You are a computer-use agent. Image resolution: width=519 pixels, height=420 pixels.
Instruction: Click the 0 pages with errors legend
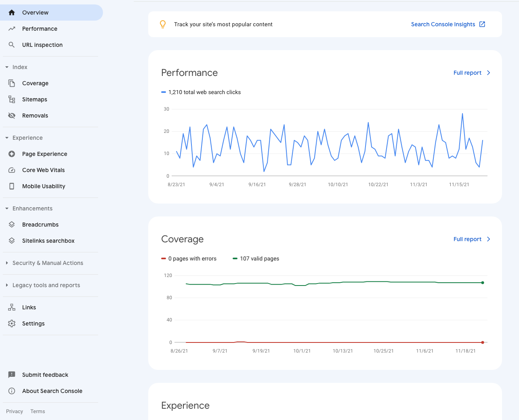pyautogui.click(x=189, y=258)
